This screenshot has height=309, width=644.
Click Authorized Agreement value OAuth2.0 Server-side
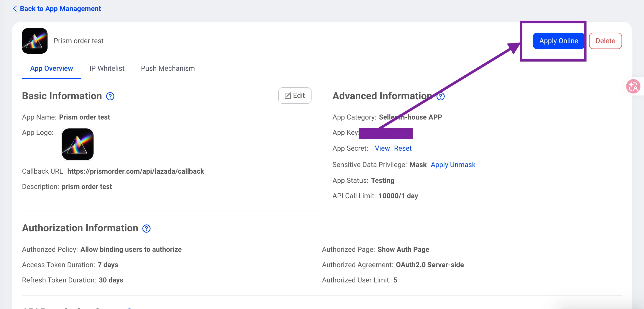coord(430,265)
